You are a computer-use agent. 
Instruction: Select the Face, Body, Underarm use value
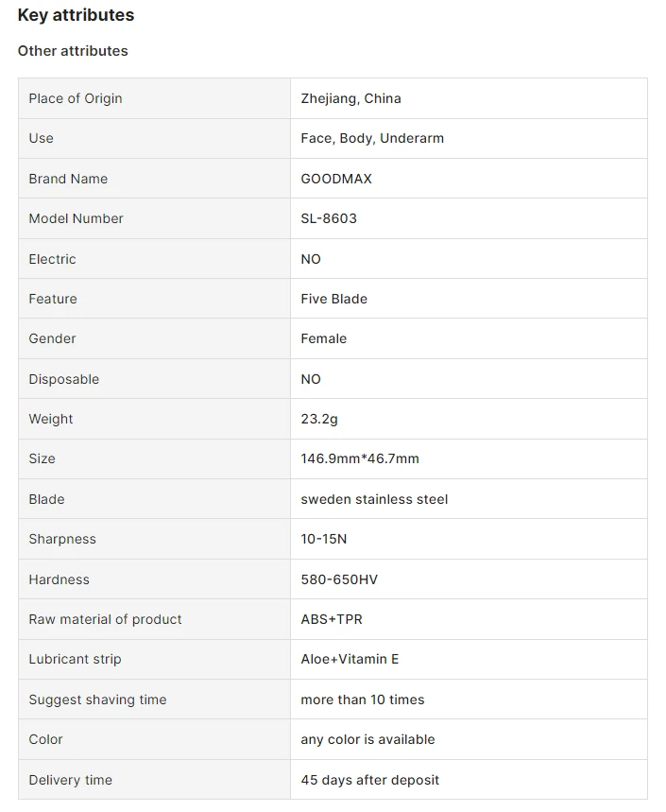pyautogui.click(x=372, y=138)
